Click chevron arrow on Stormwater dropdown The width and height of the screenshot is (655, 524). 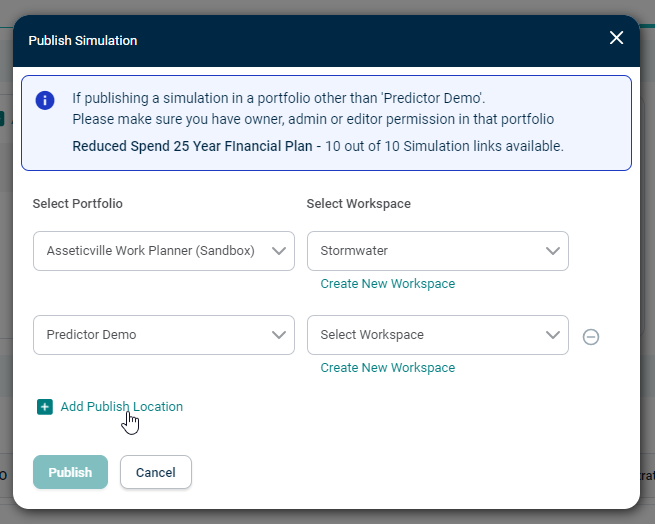point(553,251)
